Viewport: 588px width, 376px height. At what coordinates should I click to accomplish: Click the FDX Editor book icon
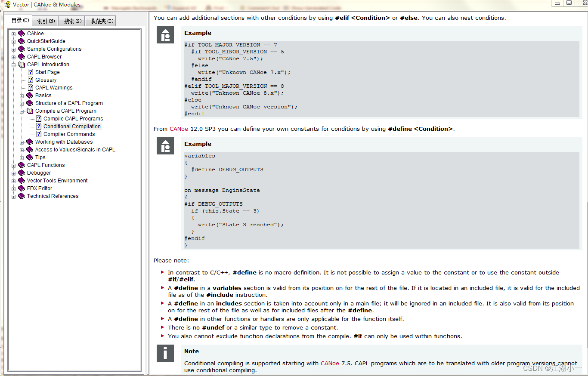coord(22,188)
